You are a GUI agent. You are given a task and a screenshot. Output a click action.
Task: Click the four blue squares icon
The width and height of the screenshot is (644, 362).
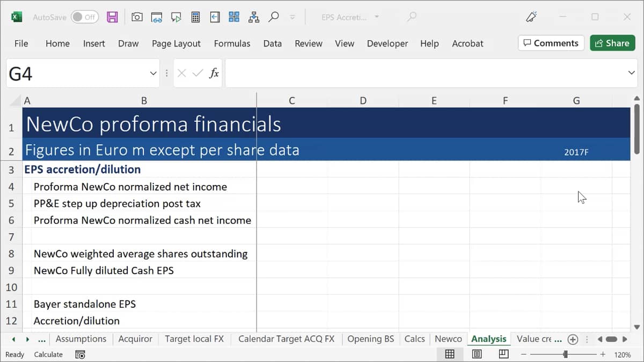click(x=234, y=17)
